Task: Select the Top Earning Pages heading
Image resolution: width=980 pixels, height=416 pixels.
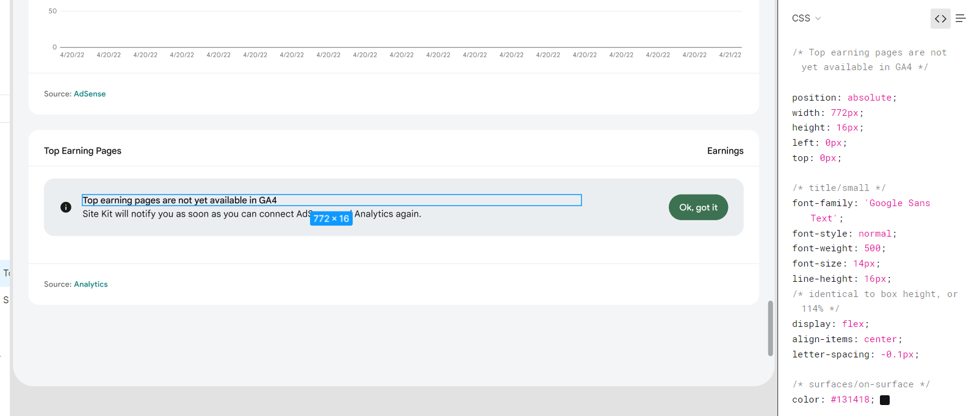Action: coord(82,151)
